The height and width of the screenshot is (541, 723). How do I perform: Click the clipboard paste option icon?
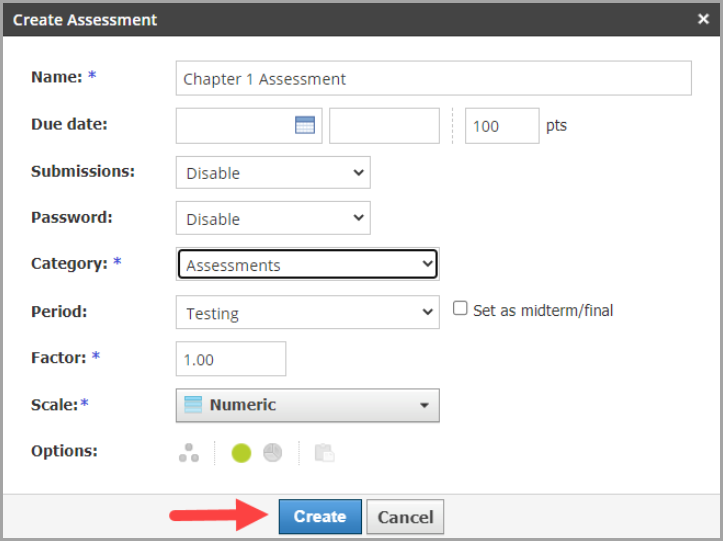(324, 453)
